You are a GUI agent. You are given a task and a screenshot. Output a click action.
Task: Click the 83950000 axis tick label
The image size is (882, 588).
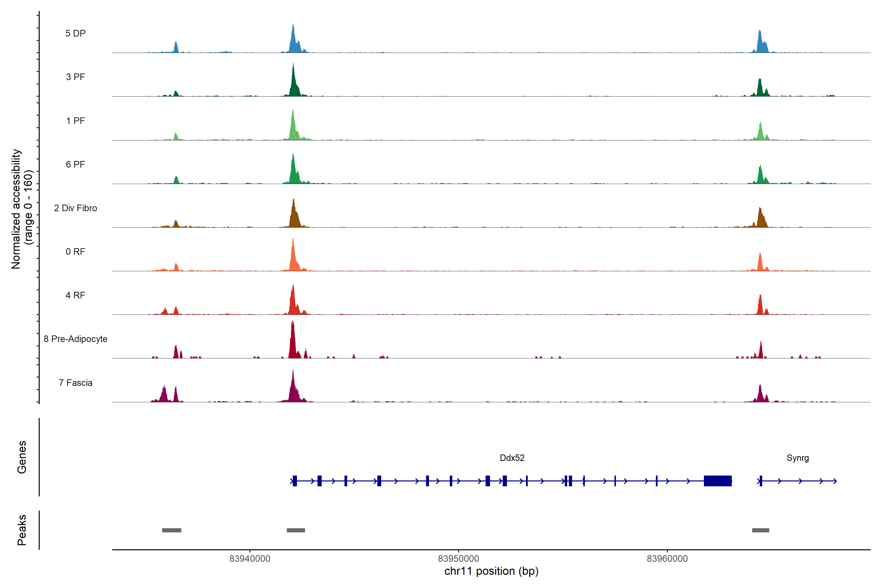pos(458,558)
